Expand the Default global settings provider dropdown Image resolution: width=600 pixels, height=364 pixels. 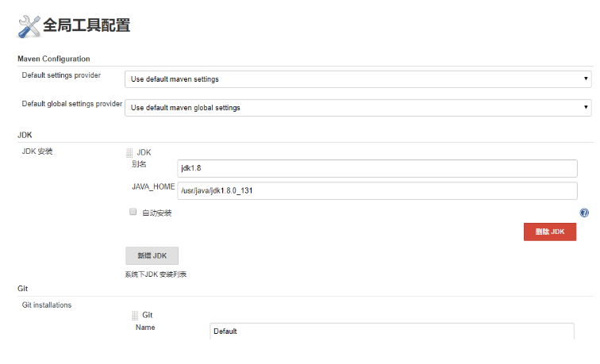click(x=358, y=107)
